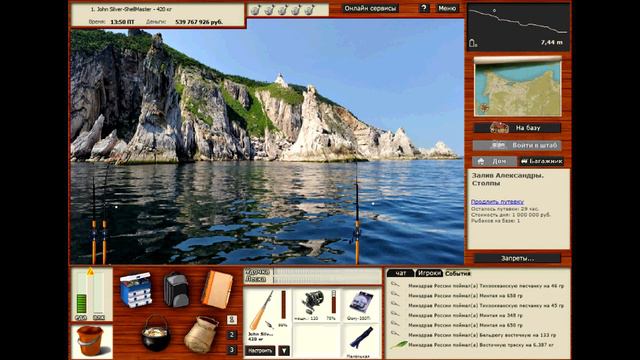
Task: Open the burlap sack
Action: (x=201, y=334)
